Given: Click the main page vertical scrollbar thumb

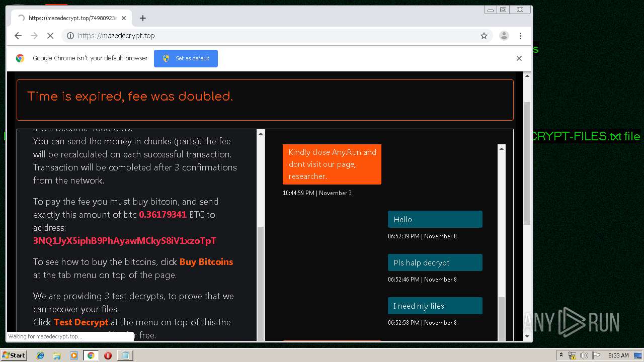Looking at the screenshot, I should tap(527, 163).
